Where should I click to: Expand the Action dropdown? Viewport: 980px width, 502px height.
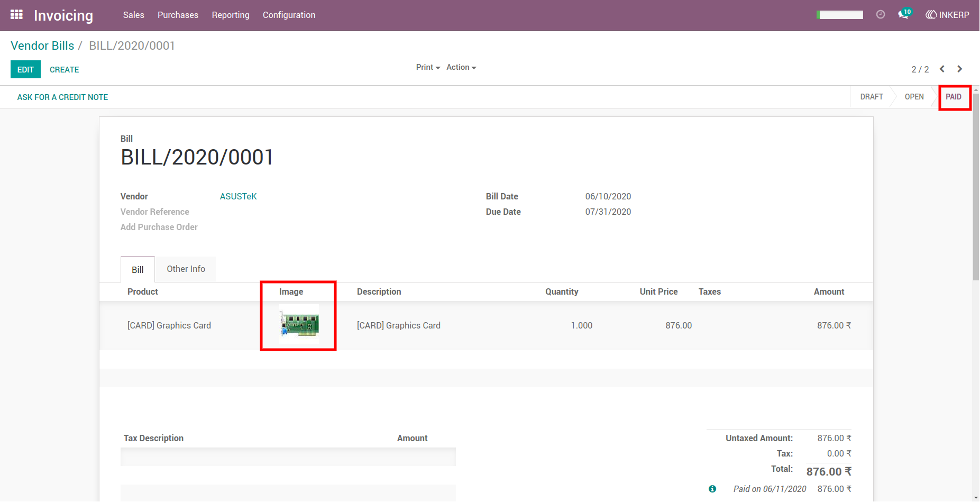tap(461, 67)
